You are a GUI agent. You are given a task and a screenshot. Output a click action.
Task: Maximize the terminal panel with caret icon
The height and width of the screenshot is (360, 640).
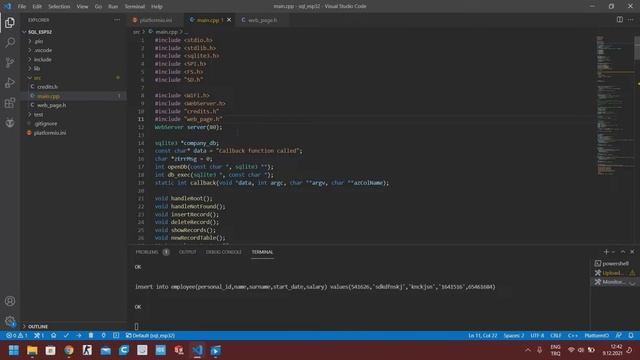click(623, 252)
